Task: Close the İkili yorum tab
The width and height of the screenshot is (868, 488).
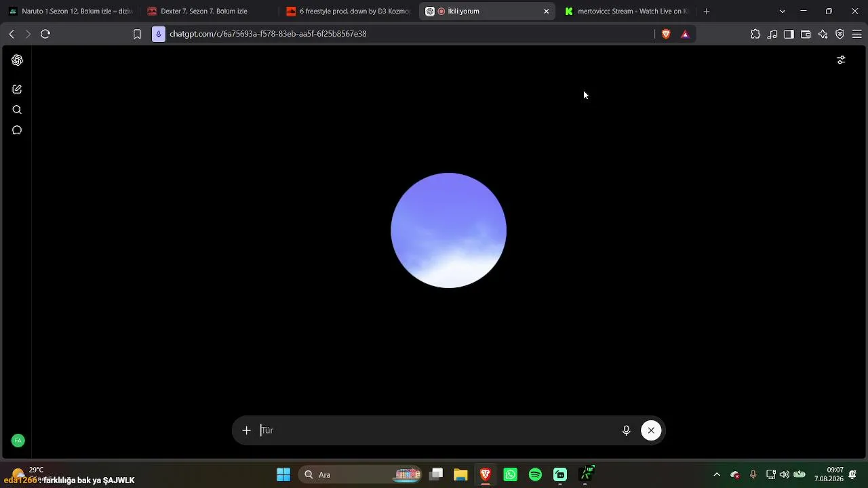Action: 547,12
